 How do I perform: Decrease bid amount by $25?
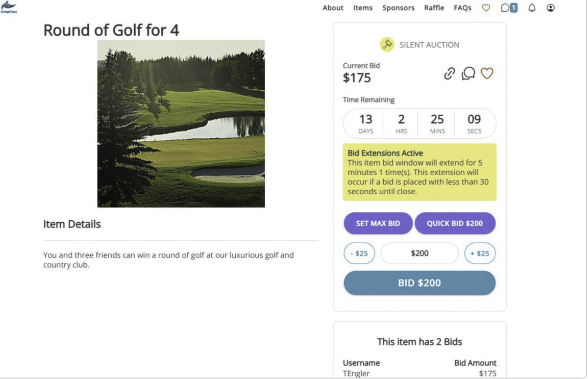click(359, 253)
